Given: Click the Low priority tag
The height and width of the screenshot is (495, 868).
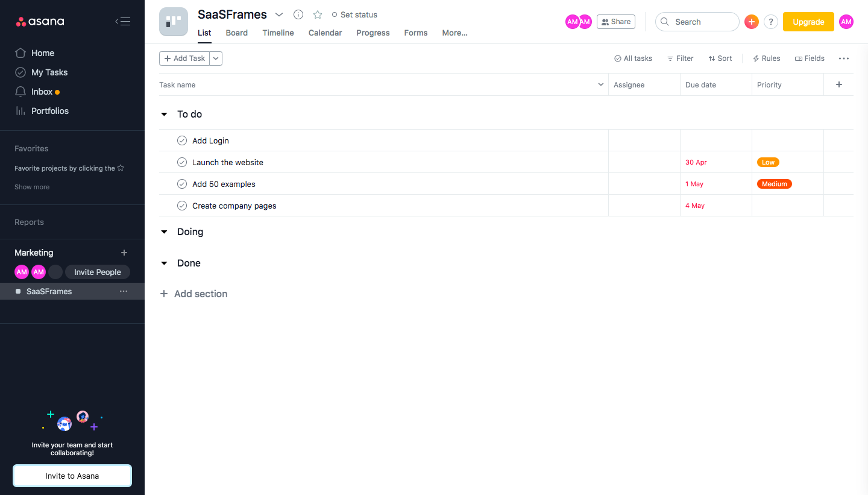Looking at the screenshot, I should click(768, 162).
